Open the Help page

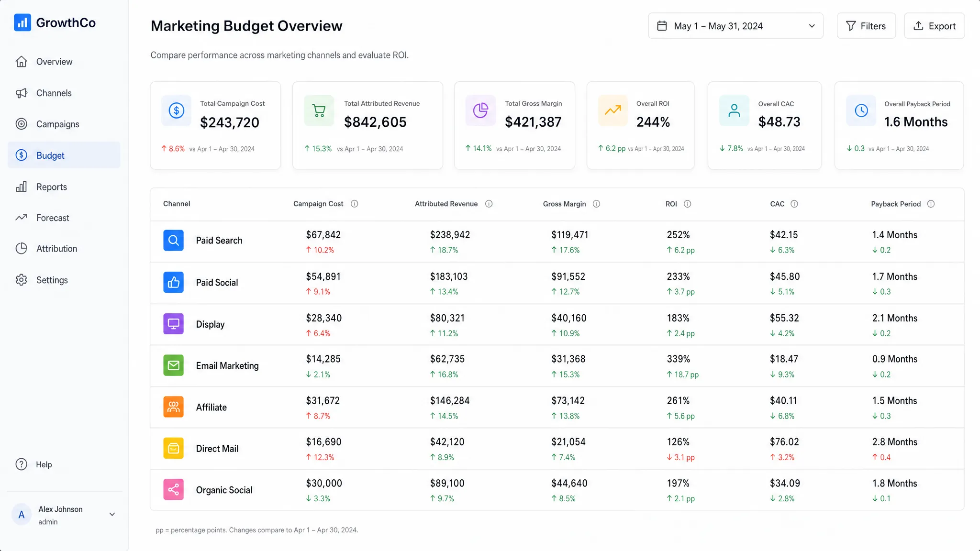(33, 464)
